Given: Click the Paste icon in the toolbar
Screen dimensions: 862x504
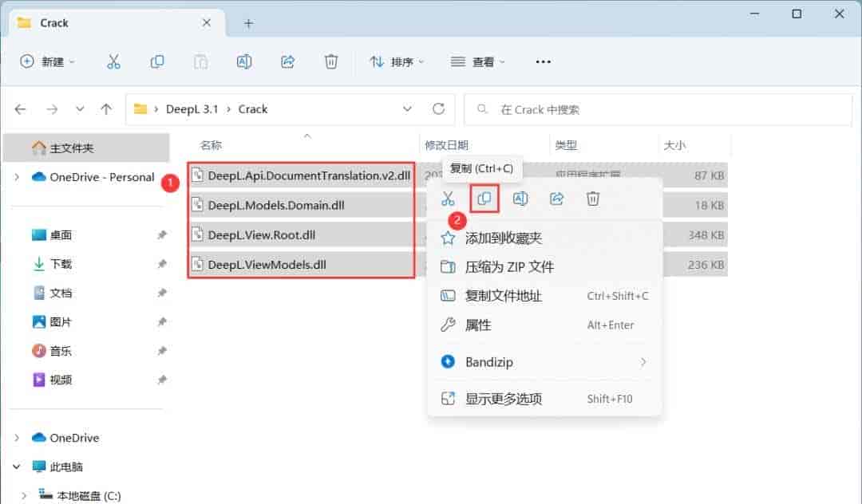Looking at the screenshot, I should [200, 61].
